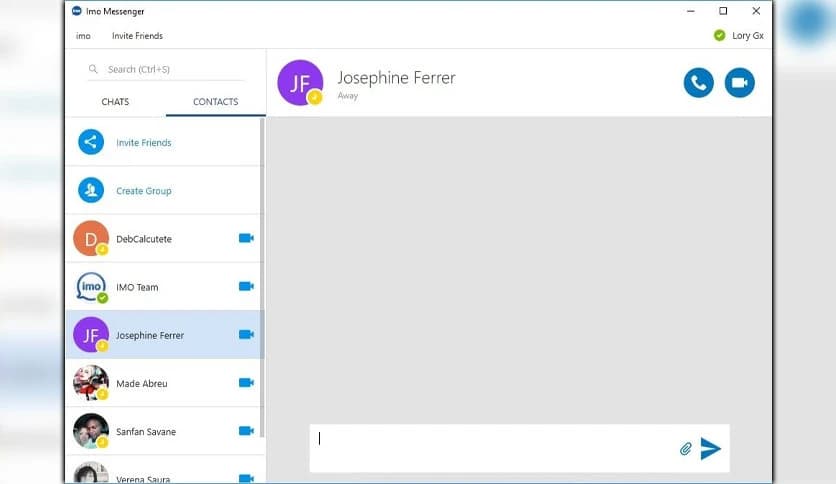Click the search magnifier icon
This screenshot has width=836, height=484.
pyautogui.click(x=93, y=69)
